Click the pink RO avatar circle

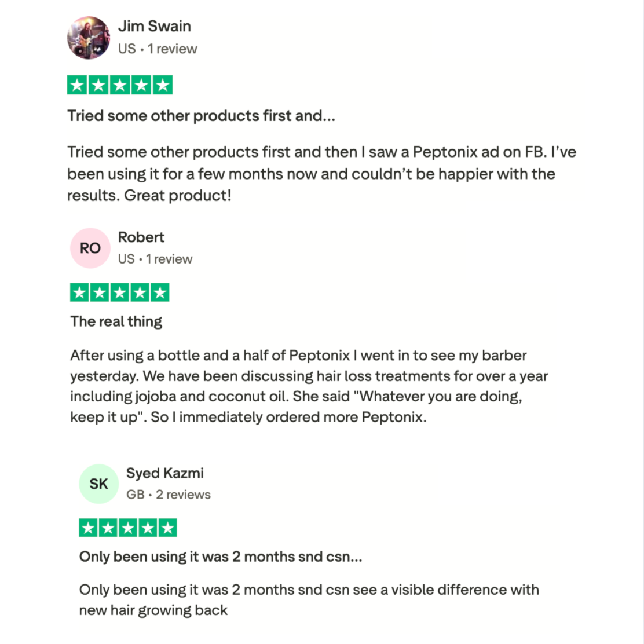coord(90,248)
